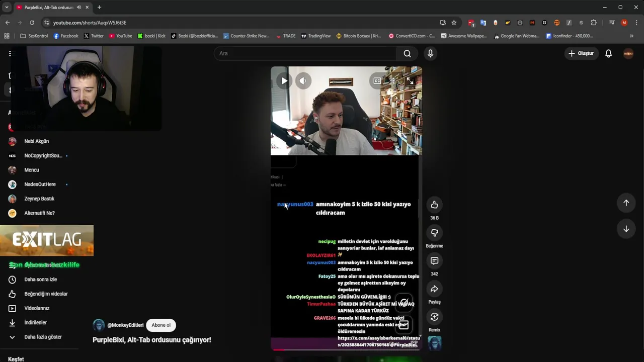The image size is (644, 362).
Task: Open SesKontrol bookmark folder
Action: tap(34, 36)
